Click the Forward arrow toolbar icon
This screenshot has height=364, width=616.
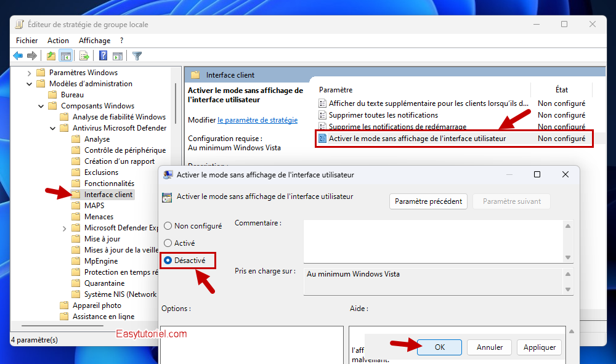tap(32, 56)
